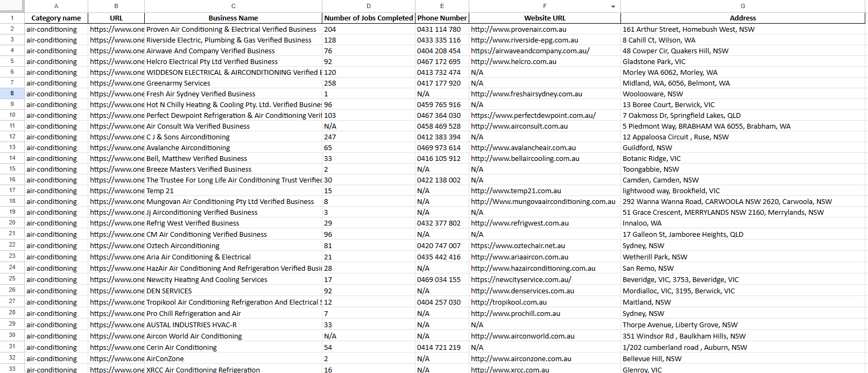Select column C header

point(234,6)
